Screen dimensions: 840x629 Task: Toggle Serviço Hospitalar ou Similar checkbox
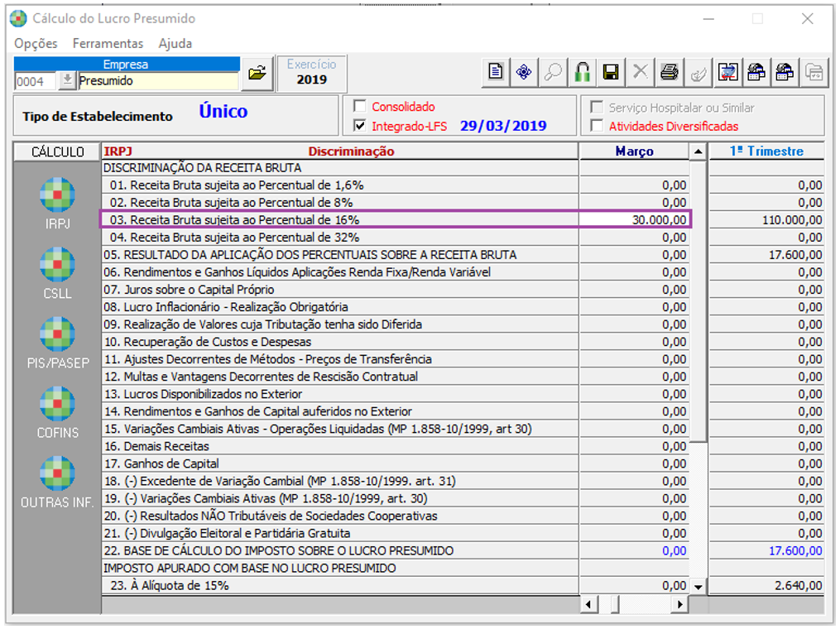(596, 107)
